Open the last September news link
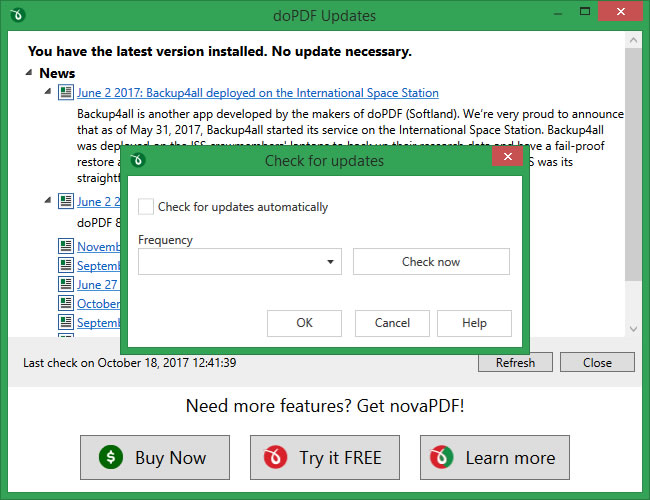 (99, 323)
